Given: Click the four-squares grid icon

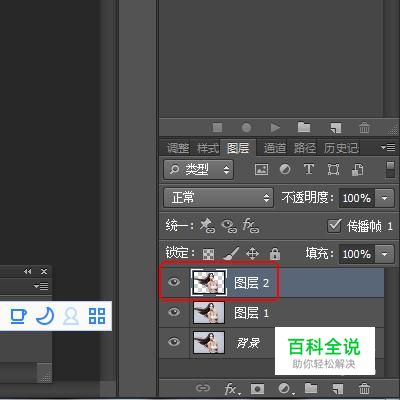Looking at the screenshot, I should coord(97,316).
